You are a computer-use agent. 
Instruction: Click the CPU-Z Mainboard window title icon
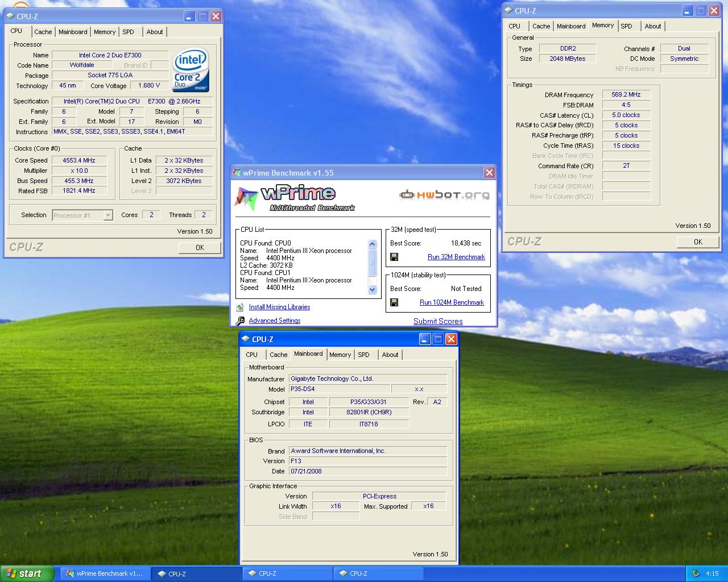pyautogui.click(x=246, y=339)
